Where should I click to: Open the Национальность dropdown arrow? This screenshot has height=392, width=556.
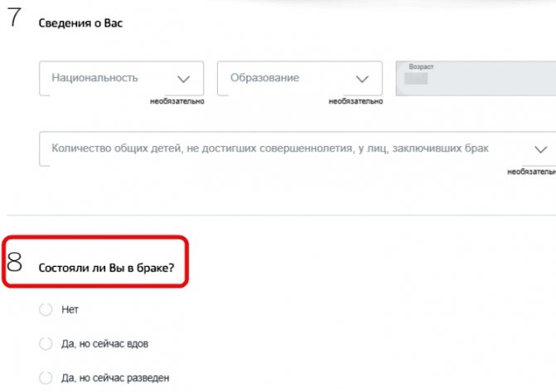click(184, 80)
